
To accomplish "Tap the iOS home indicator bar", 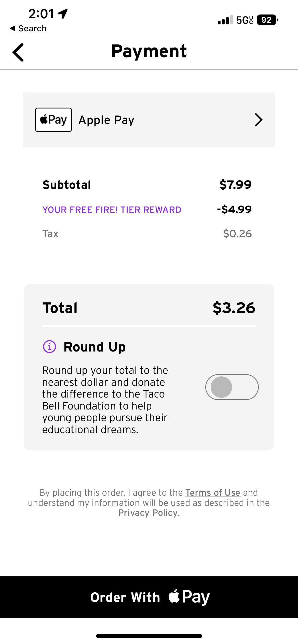I will click(x=149, y=636).
